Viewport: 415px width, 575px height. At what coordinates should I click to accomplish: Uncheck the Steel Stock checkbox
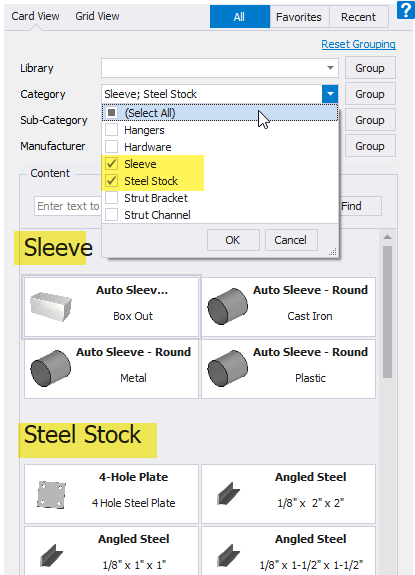[x=111, y=181]
